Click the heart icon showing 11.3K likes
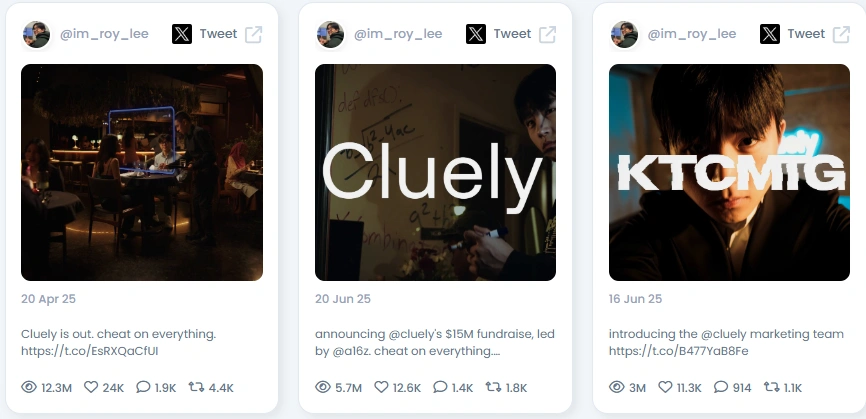Viewport: 866px width, 419px height. pos(666,387)
